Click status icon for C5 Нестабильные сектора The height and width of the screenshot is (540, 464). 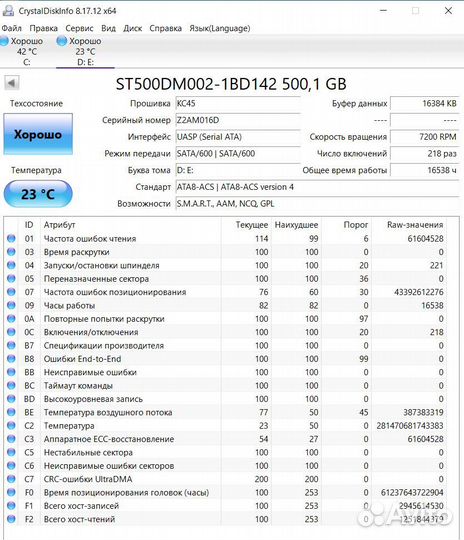11,452
